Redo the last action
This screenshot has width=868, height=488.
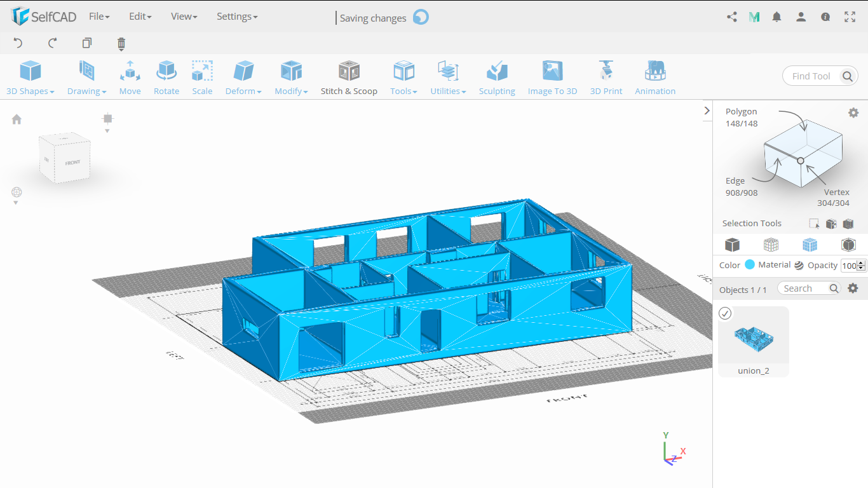click(x=53, y=43)
